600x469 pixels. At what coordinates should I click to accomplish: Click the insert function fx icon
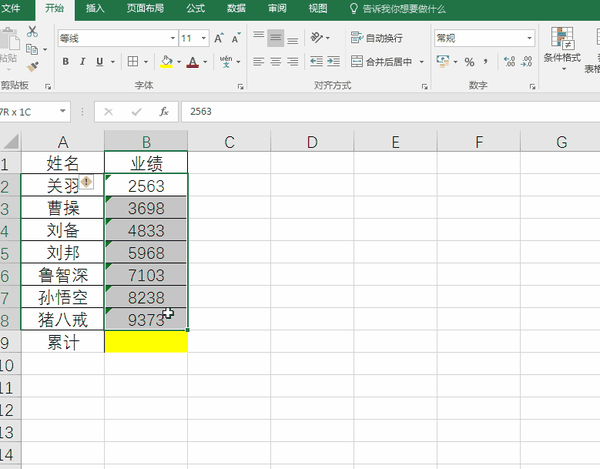164,112
